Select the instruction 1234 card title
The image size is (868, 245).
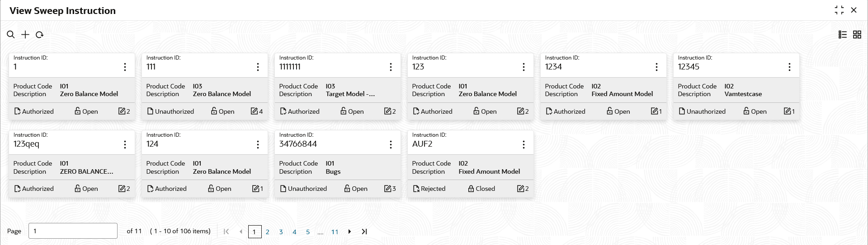553,67
